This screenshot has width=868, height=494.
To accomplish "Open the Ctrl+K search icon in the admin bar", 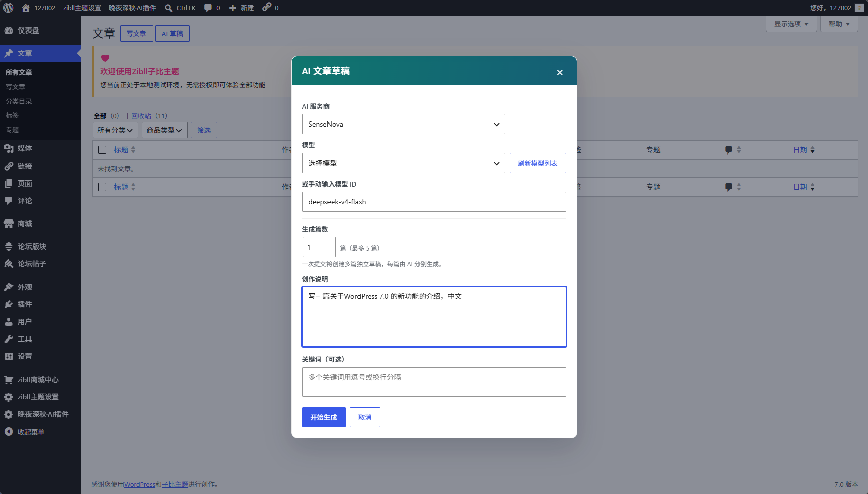I will click(169, 8).
